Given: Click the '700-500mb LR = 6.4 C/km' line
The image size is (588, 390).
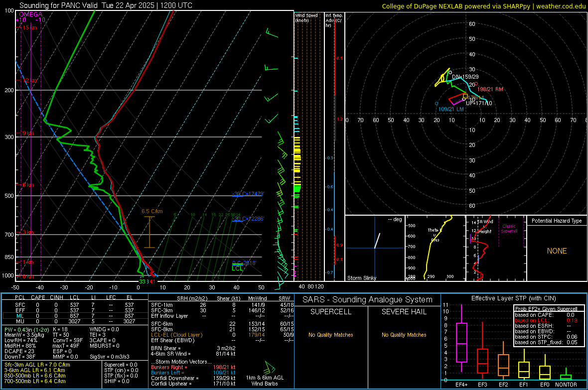Looking at the screenshot, I should click(x=35, y=381).
